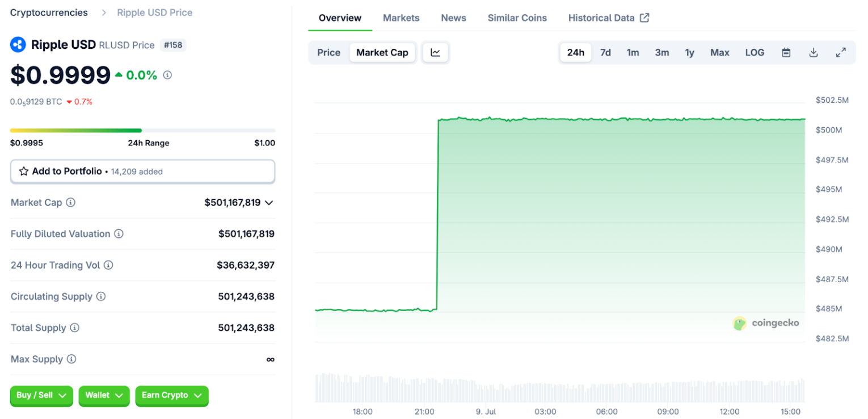Click the Max Supply infinity value
Viewport: 868px width, 419px height.
(x=271, y=359)
